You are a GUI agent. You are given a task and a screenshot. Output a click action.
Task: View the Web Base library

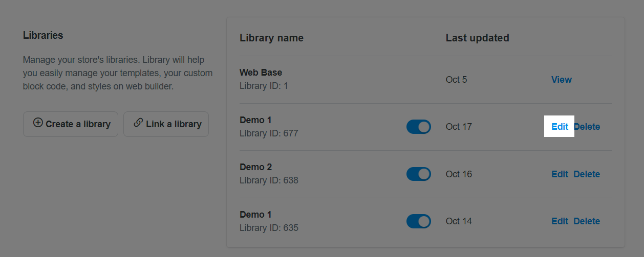pos(562,80)
